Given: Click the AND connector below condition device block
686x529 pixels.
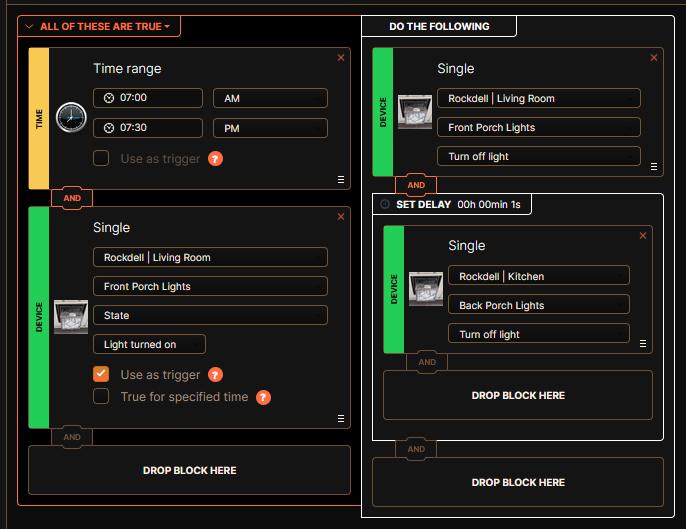Looking at the screenshot, I should pos(72,437).
